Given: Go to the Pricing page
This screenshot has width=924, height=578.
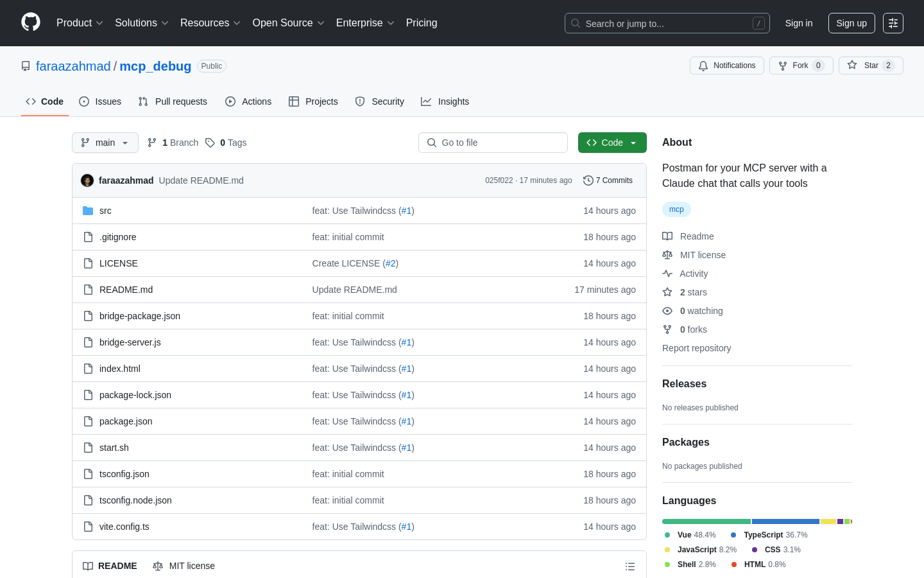Looking at the screenshot, I should 422,23.
